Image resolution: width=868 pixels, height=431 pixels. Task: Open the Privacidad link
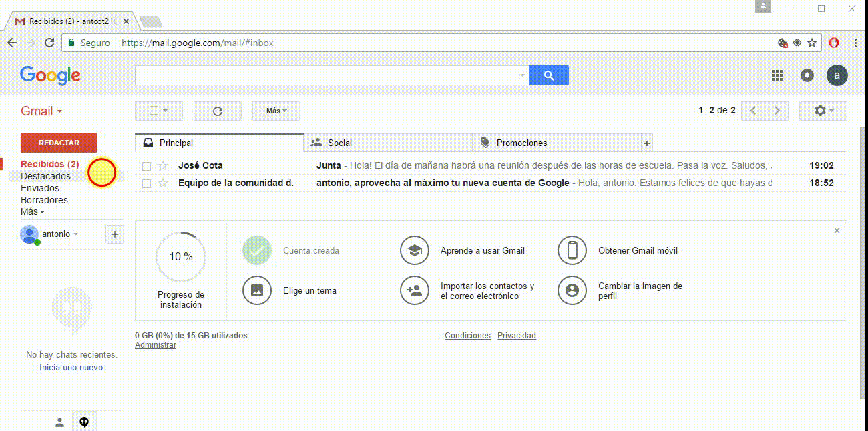(517, 336)
